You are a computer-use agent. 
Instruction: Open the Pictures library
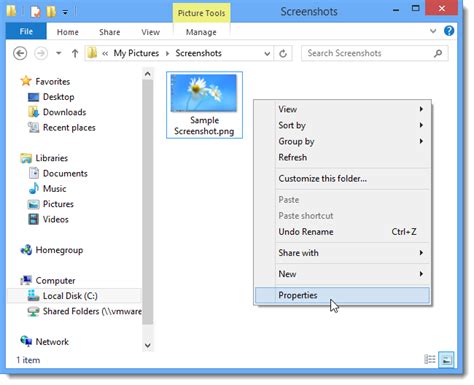(58, 204)
